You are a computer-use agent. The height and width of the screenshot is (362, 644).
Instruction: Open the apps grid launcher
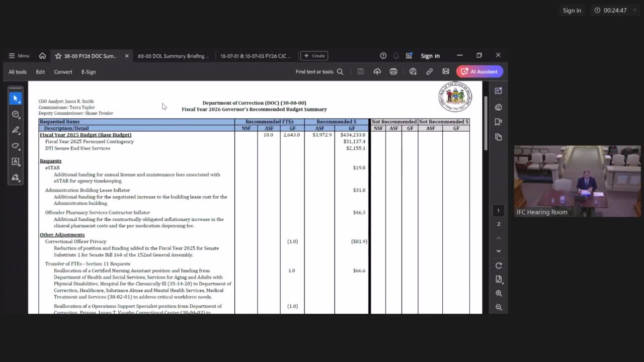[409, 56]
